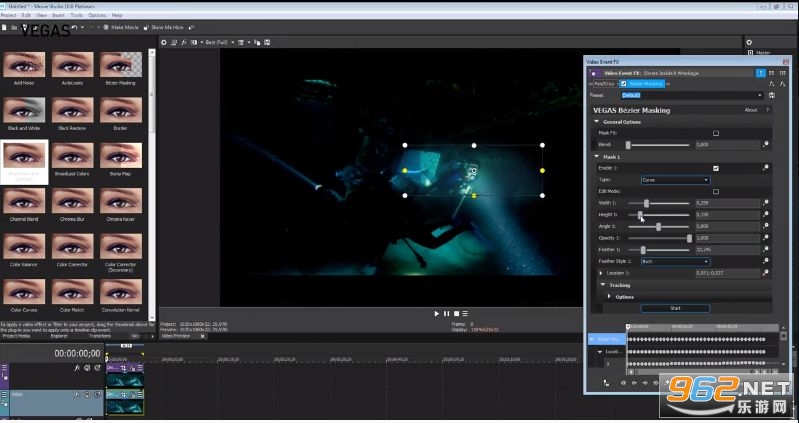This screenshot has width=799, height=423.
Task: Select the Bump Map effect
Action: (x=121, y=155)
